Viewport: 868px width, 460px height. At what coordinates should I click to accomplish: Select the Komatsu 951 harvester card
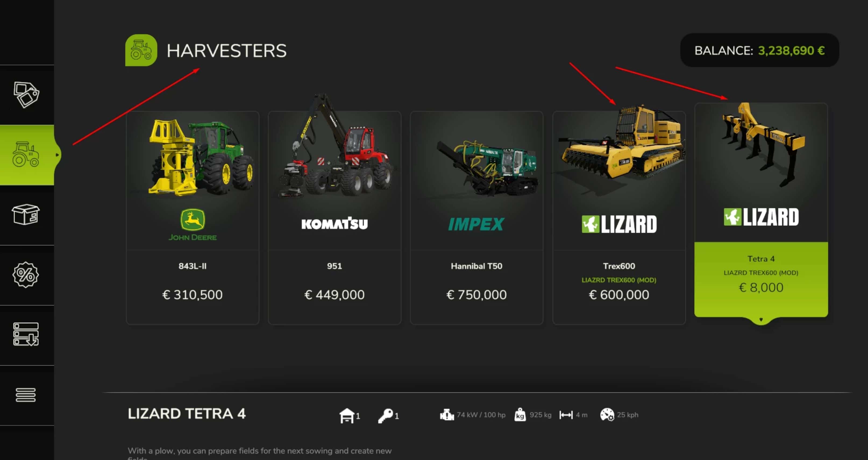[335, 218]
